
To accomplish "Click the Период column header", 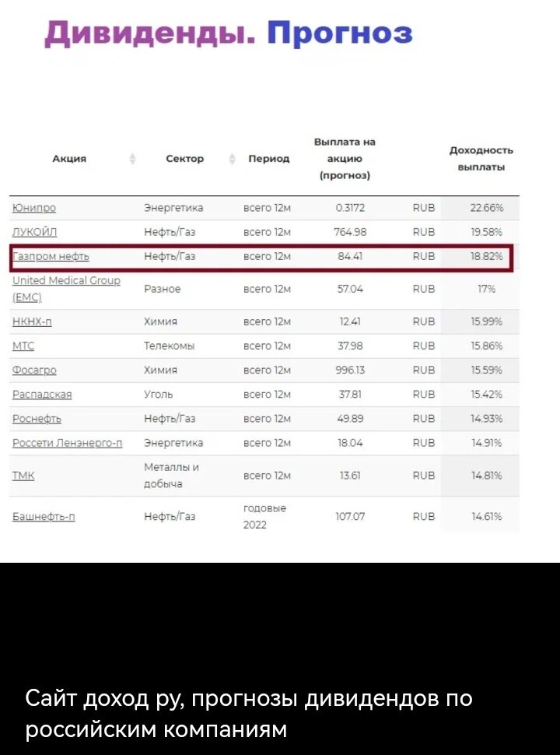I will (x=268, y=159).
